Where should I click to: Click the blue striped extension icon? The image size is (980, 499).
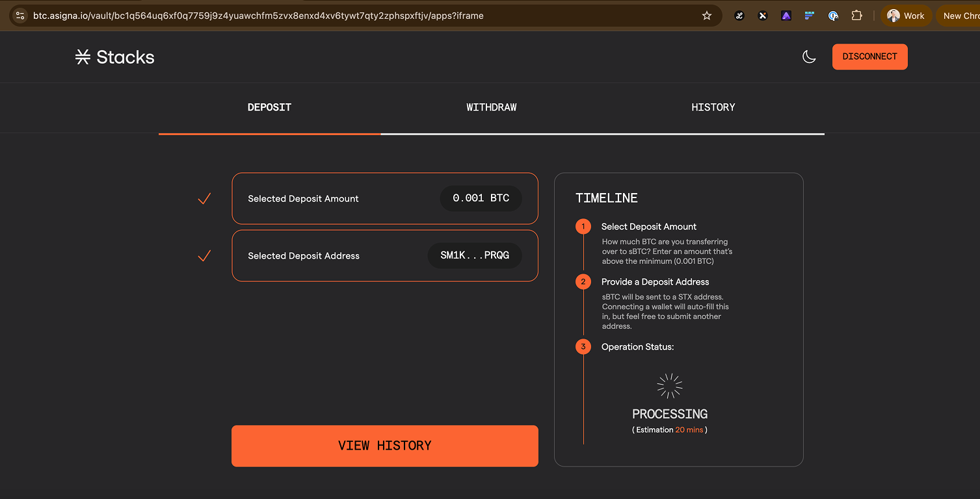click(x=810, y=16)
